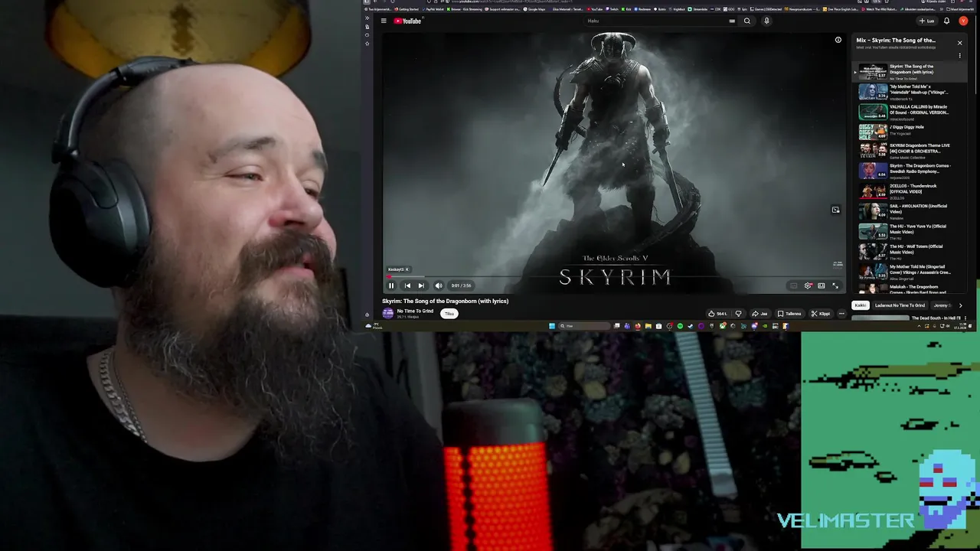Like the video with thumbs up

(x=717, y=313)
